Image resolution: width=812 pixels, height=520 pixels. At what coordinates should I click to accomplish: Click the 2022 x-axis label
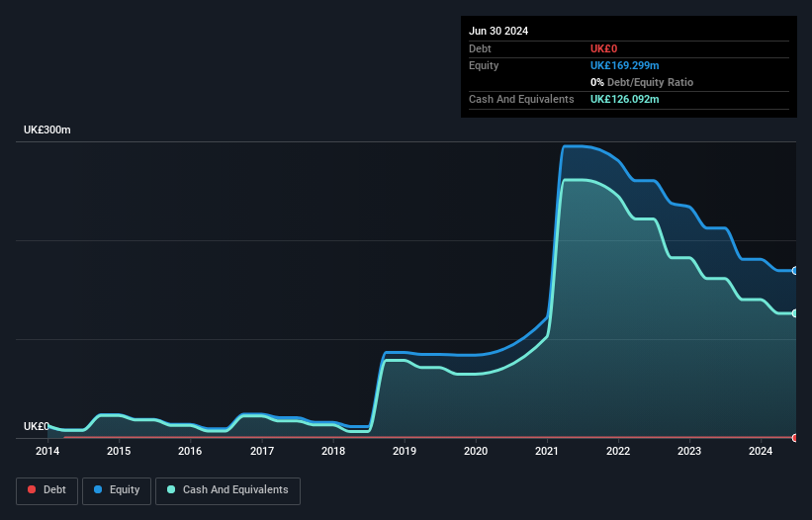(618, 451)
